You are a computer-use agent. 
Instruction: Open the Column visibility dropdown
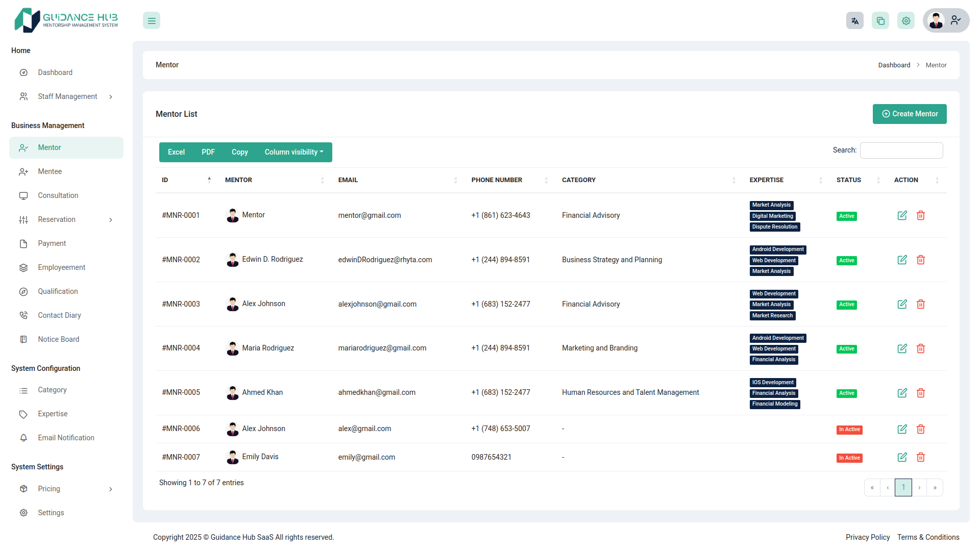click(x=293, y=152)
